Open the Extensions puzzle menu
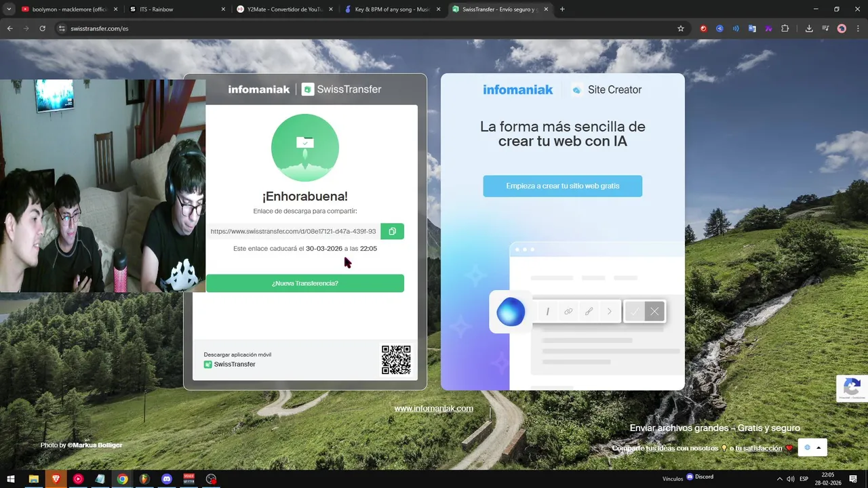868x488 pixels. 785,28
